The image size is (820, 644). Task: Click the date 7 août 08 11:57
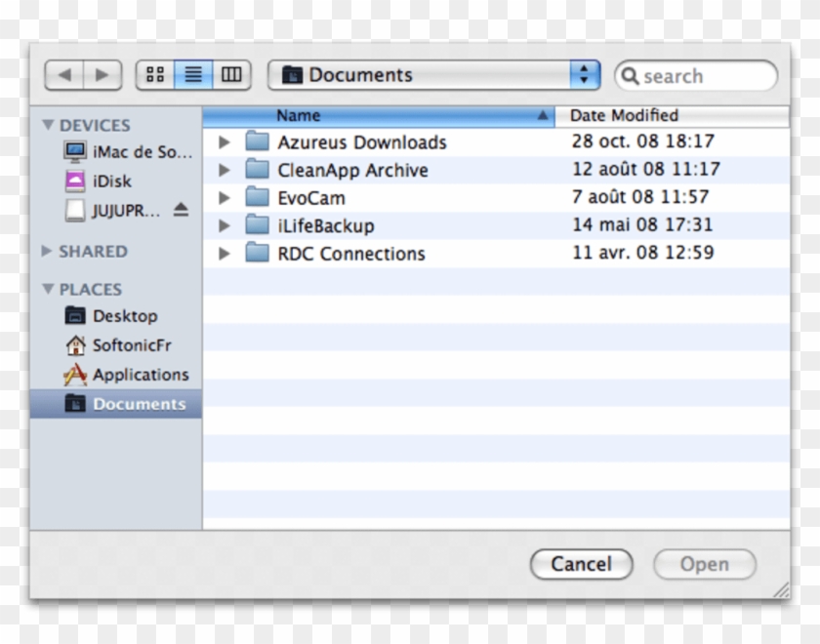(x=640, y=196)
